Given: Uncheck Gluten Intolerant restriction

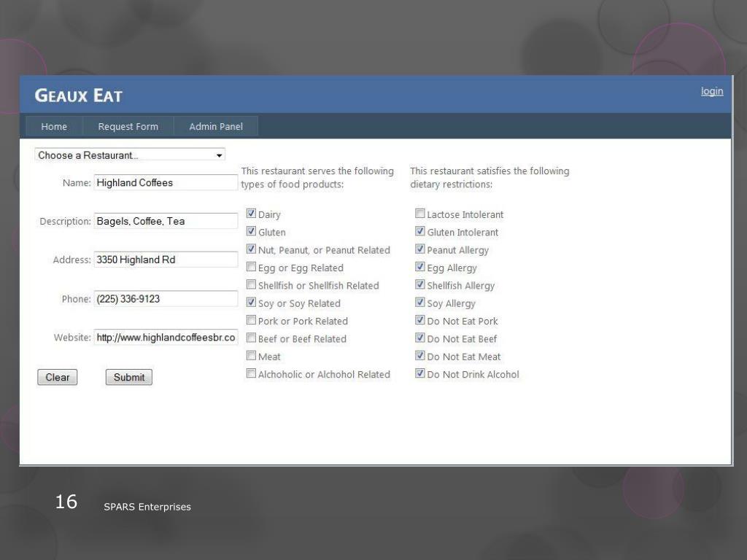Looking at the screenshot, I should (419, 231).
